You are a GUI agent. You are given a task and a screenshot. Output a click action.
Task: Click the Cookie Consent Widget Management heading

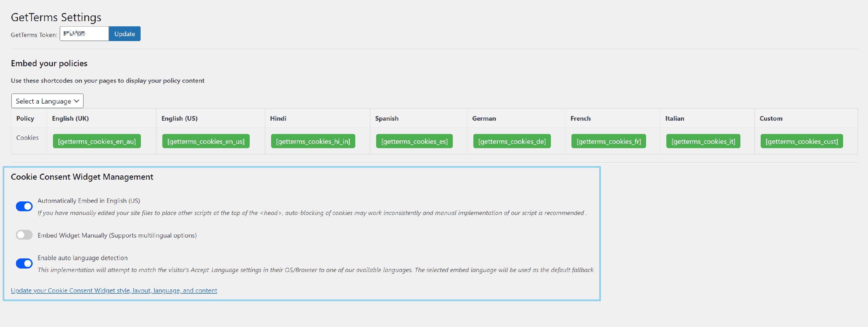point(82,177)
